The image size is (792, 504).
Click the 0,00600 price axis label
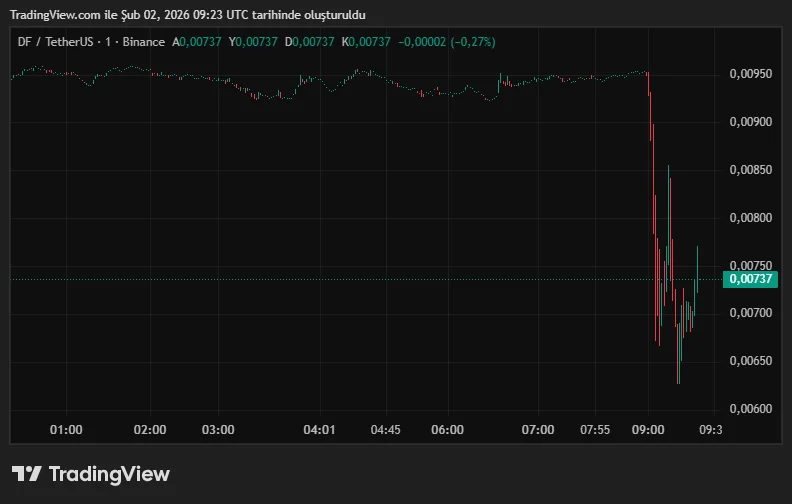click(x=751, y=409)
